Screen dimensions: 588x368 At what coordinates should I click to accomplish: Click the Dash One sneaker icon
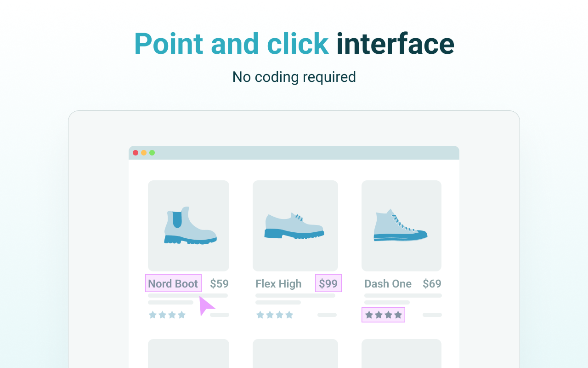click(x=400, y=226)
